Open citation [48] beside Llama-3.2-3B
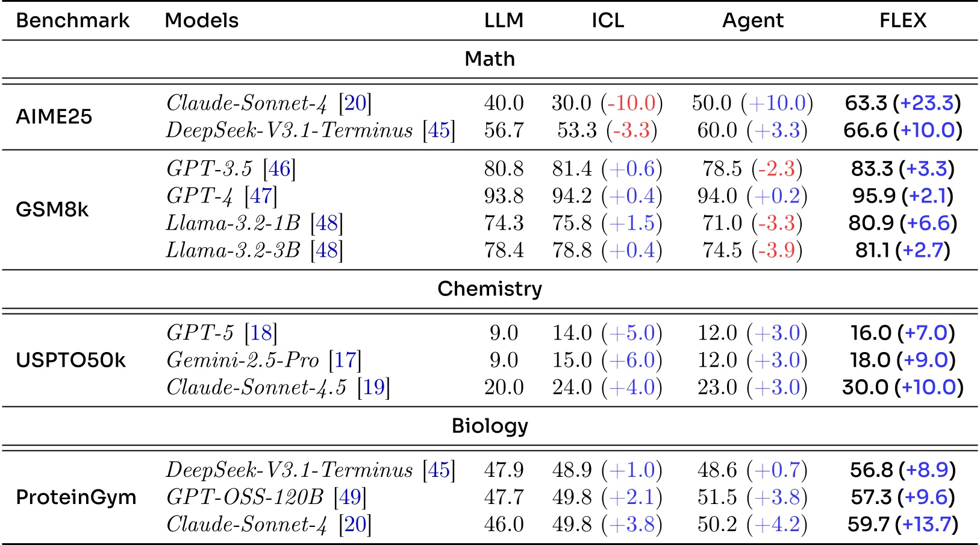 pyautogui.click(x=326, y=250)
